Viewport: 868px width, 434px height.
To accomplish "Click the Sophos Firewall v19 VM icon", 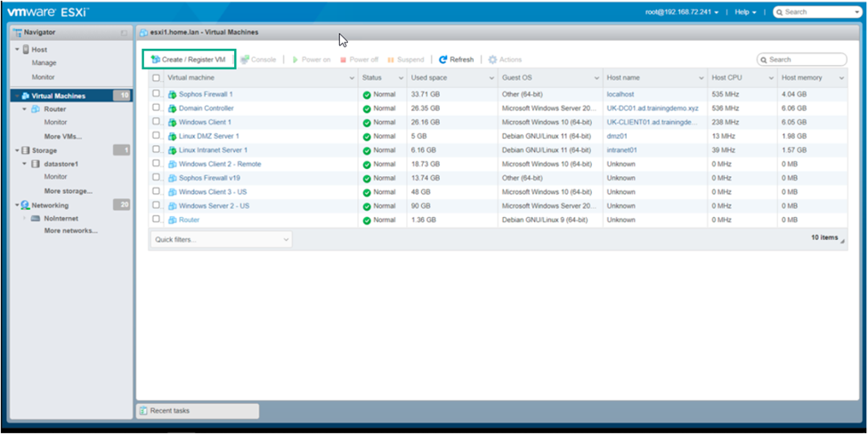I will (x=172, y=178).
